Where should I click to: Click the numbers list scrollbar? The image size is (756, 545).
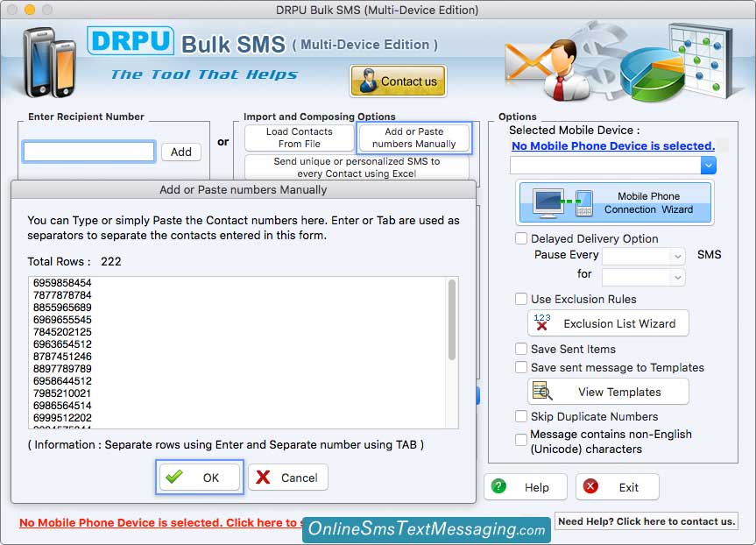(452, 319)
